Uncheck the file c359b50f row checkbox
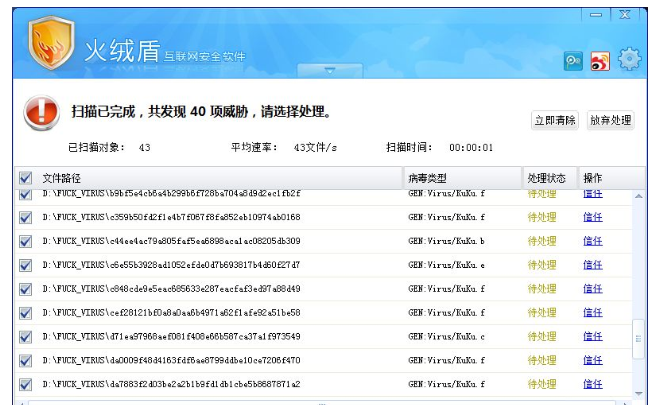 pyautogui.click(x=25, y=217)
